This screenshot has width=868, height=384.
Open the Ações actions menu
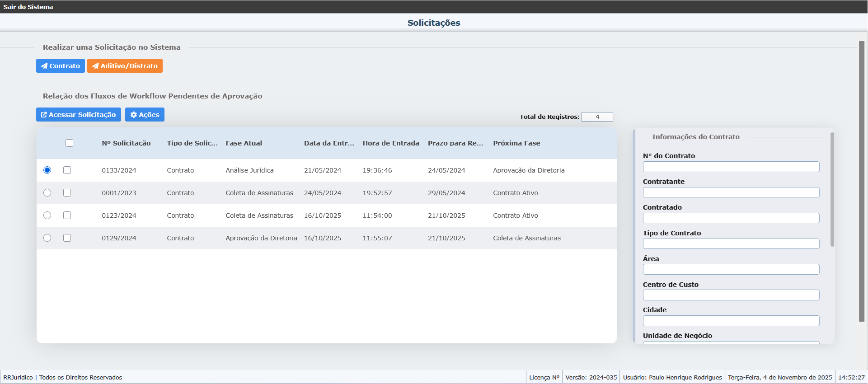point(145,115)
